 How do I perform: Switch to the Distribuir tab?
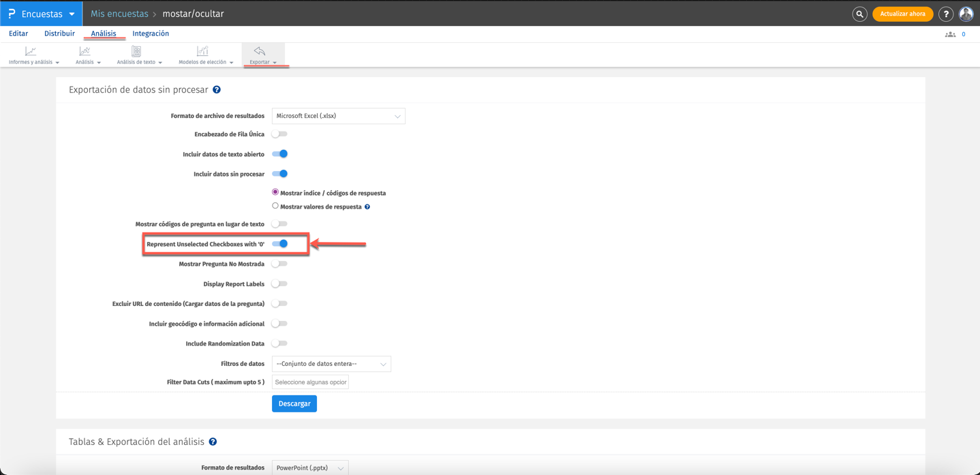(x=59, y=33)
